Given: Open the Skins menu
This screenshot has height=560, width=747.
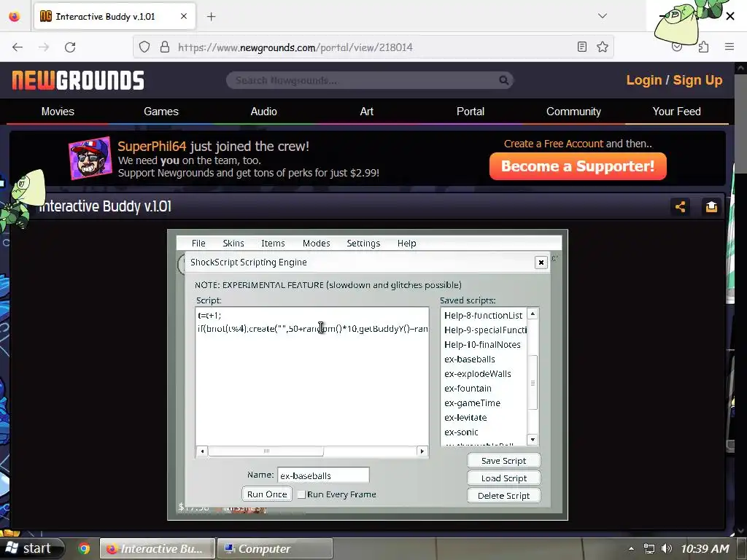Looking at the screenshot, I should pyautogui.click(x=233, y=244).
